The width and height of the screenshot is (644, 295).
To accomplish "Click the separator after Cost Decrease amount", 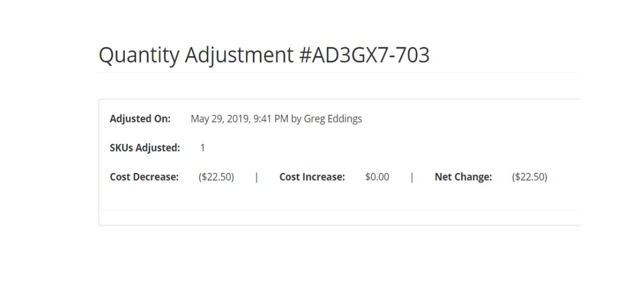I will coord(257,177).
